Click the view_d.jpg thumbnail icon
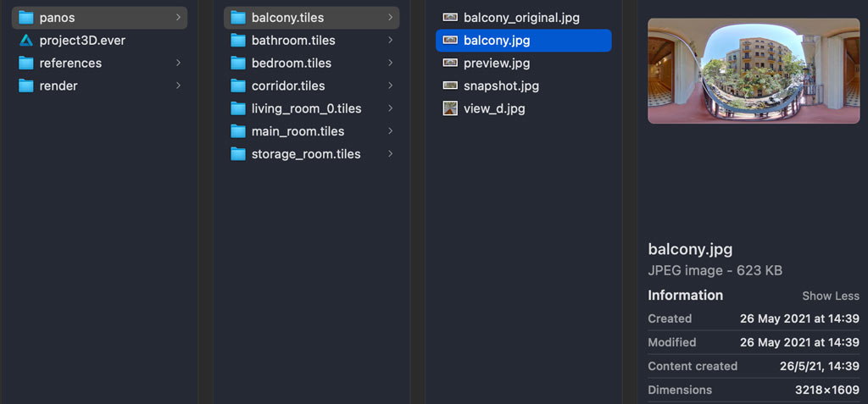868x404 pixels. [450, 108]
